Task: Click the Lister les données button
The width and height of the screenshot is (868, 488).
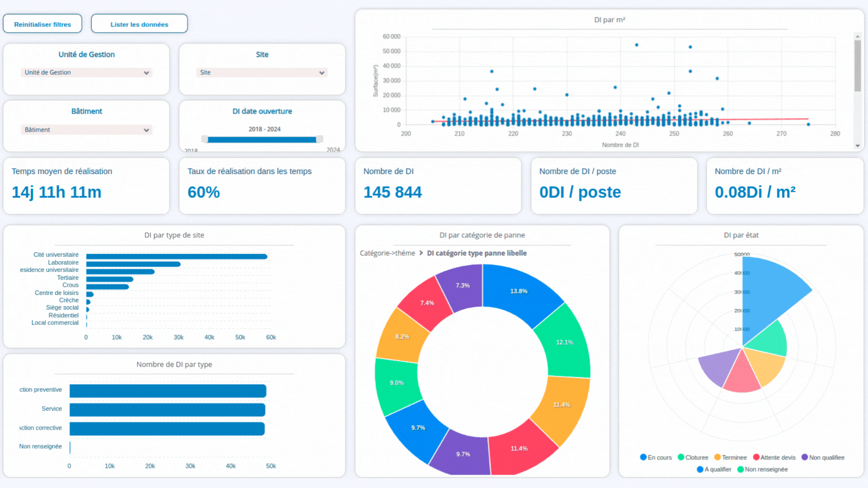Action: click(139, 24)
